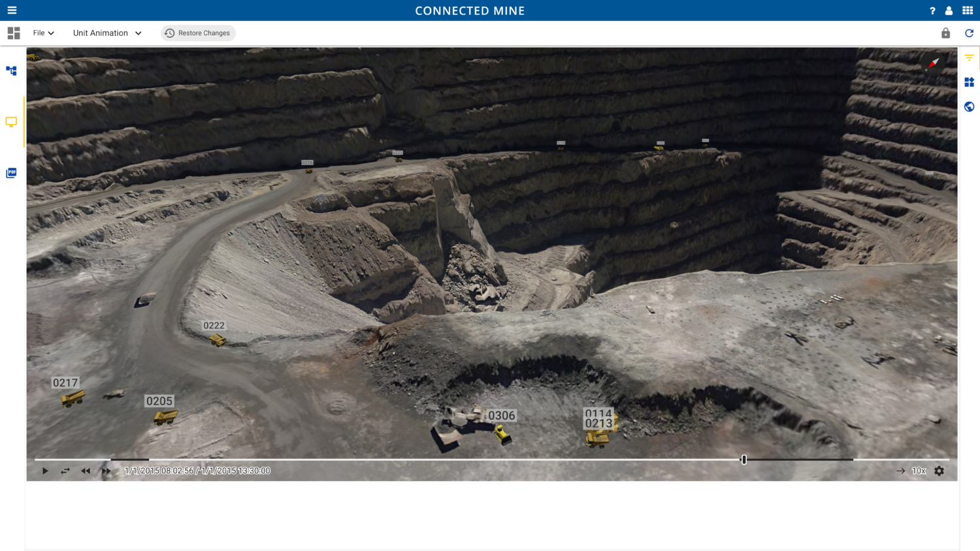Click the compass to reset map orientation
Screen dimensions: 980x551
[933, 63]
